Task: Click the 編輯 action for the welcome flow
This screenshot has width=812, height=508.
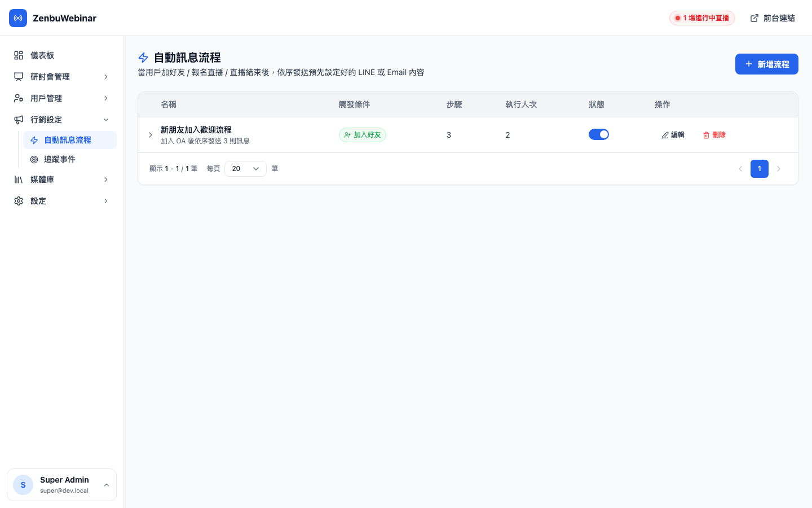Action: coord(673,134)
